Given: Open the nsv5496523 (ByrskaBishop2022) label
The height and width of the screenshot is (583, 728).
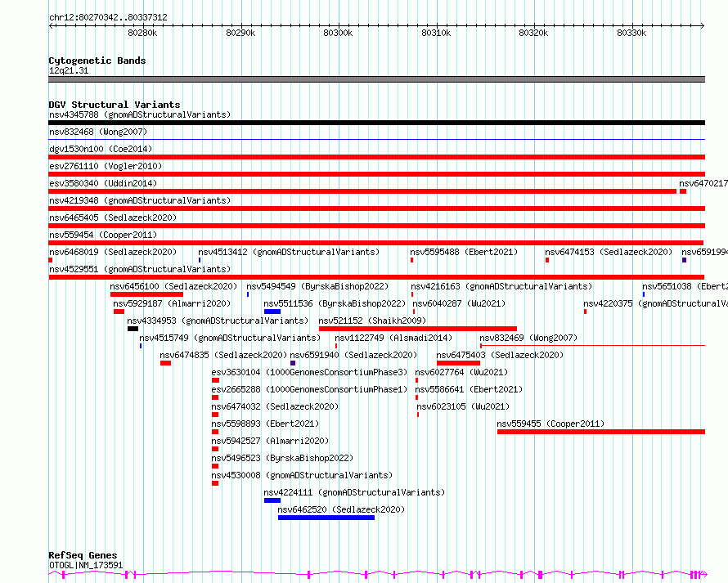Looking at the screenshot, I should point(282,458).
